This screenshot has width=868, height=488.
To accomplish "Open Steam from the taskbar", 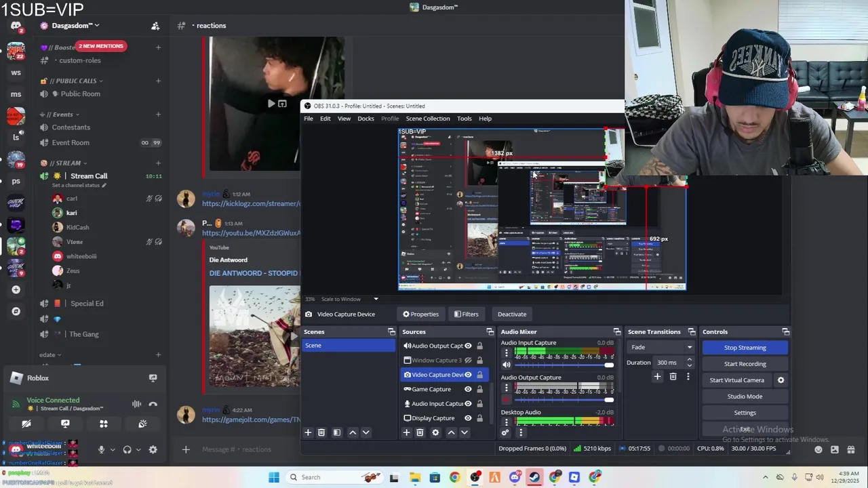I will coord(534,477).
